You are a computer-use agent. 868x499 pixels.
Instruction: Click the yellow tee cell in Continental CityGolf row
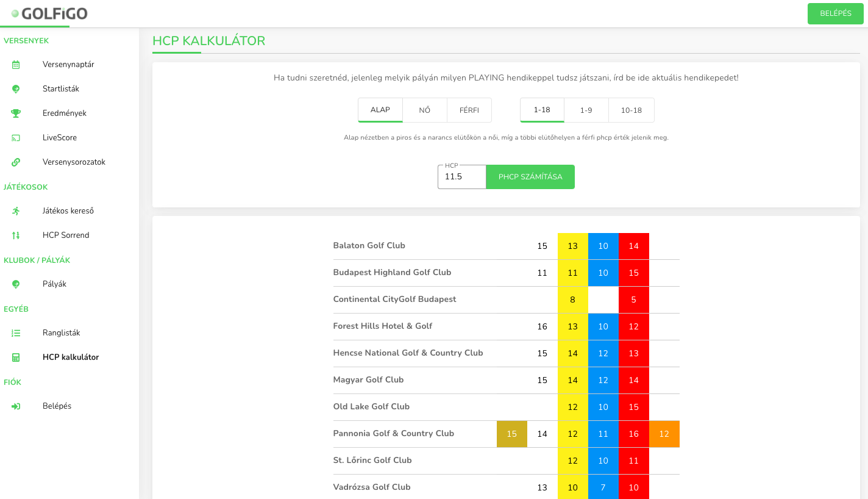(x=573, y=300)
